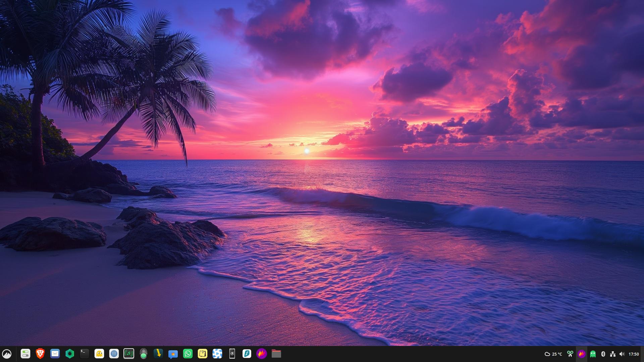
Task: Click the yellow sticky notes icon
Action: [203, 354]
